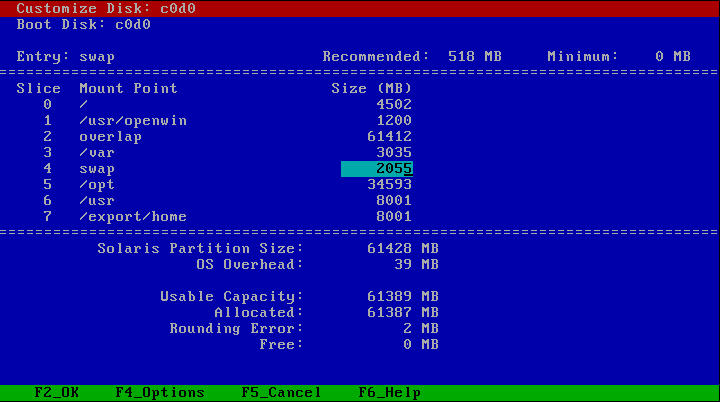The width and height of the screenshot is (720, 402).
Task: Click slice number 7 in the table
Action: (x=47, y=217)
